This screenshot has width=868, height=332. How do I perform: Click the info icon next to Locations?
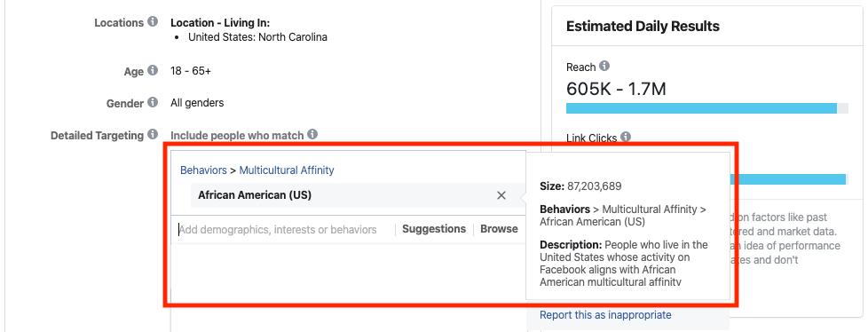153,23
